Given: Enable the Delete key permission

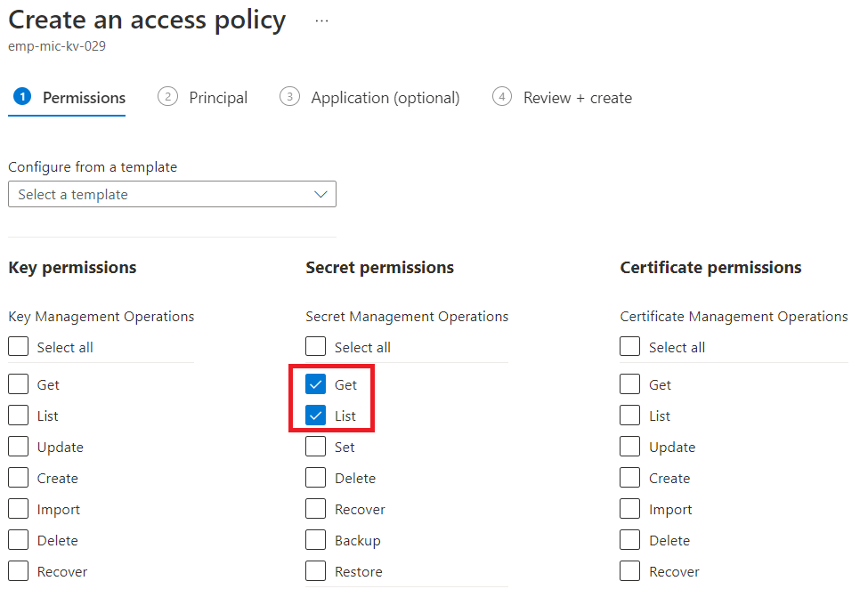Looking at the screenshot, I should coord(19,540).
